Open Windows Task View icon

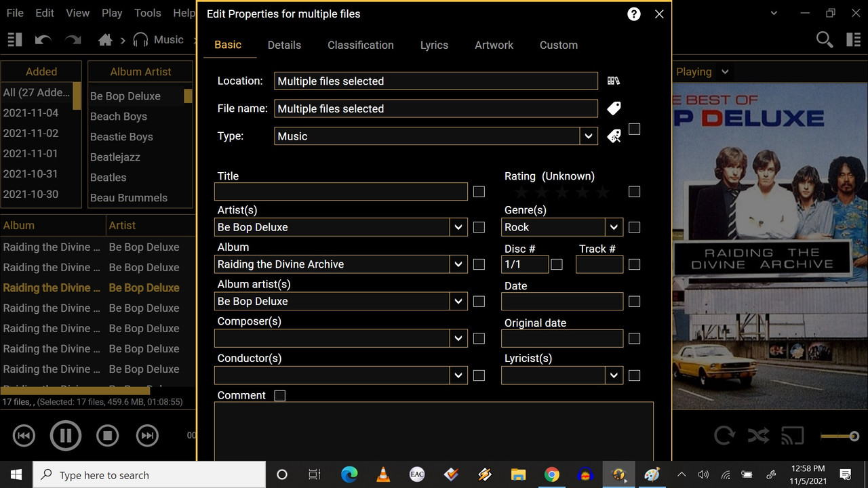point(315,474)
